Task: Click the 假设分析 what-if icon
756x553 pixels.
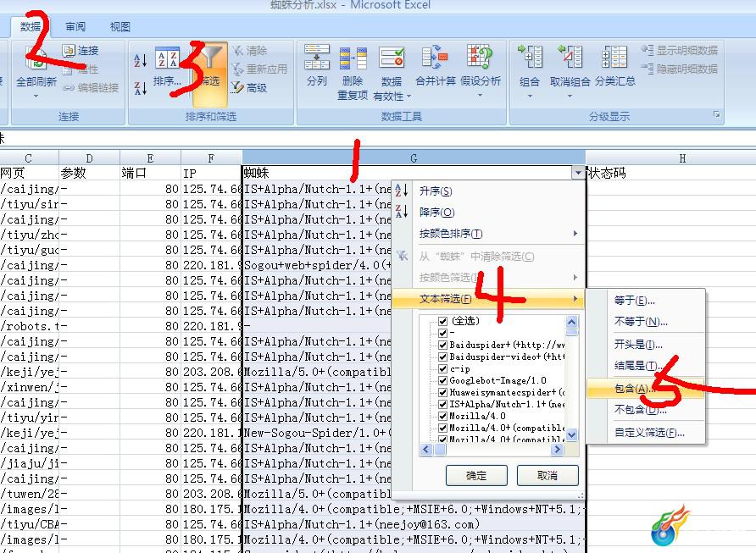Action: (480, 57)
